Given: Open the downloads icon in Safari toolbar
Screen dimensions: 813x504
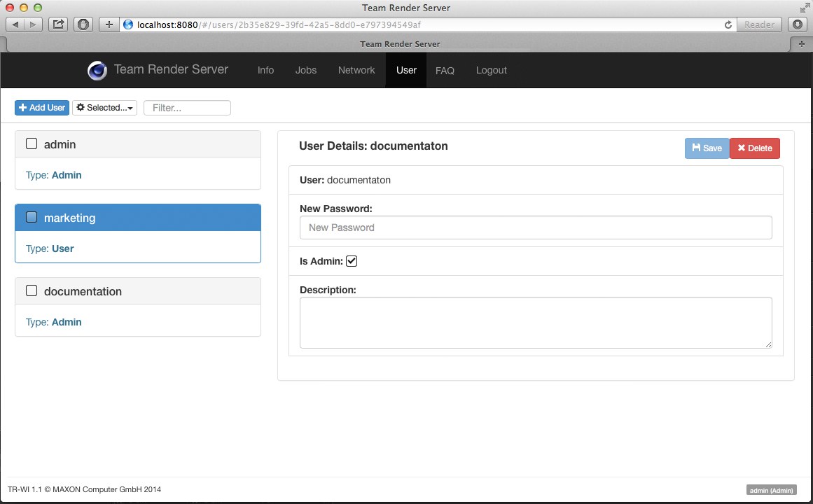Looking at the screenshot, I should (x=797, y=24).
